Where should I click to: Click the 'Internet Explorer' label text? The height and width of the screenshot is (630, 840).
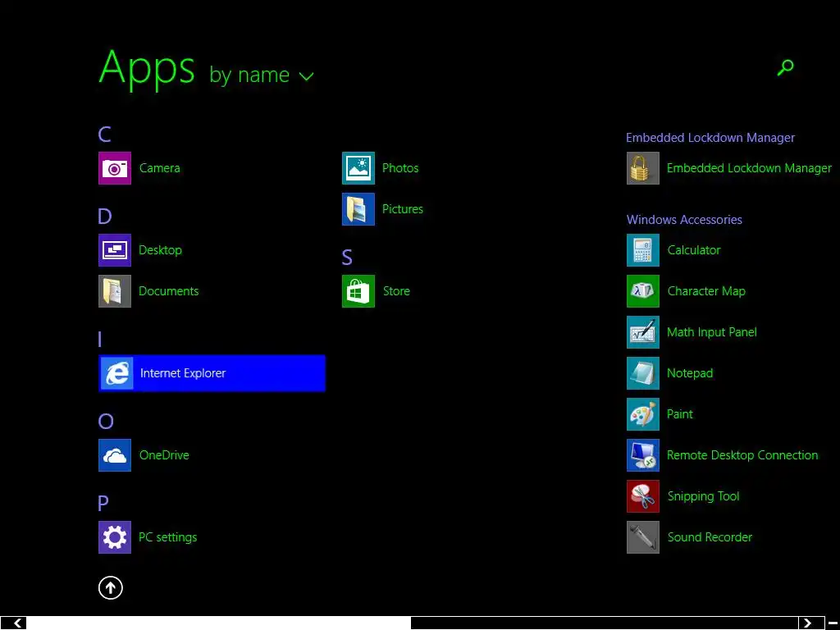pyautogui.click(x=183, y=373)
